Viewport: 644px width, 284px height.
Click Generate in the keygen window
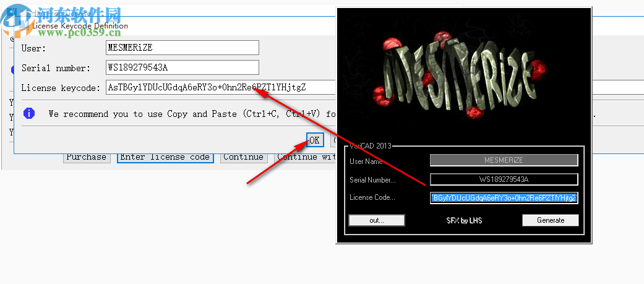point(551,220)
